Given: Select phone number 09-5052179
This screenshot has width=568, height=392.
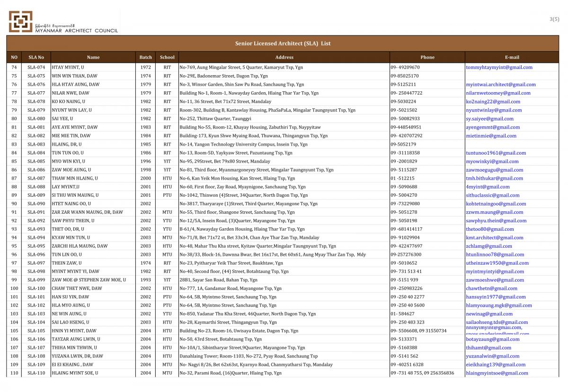Looking at the screenshot, I should point(403,144).
